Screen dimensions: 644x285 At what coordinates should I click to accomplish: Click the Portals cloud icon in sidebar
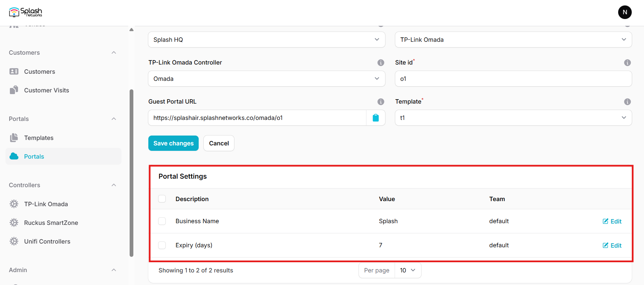click(14, 156)
